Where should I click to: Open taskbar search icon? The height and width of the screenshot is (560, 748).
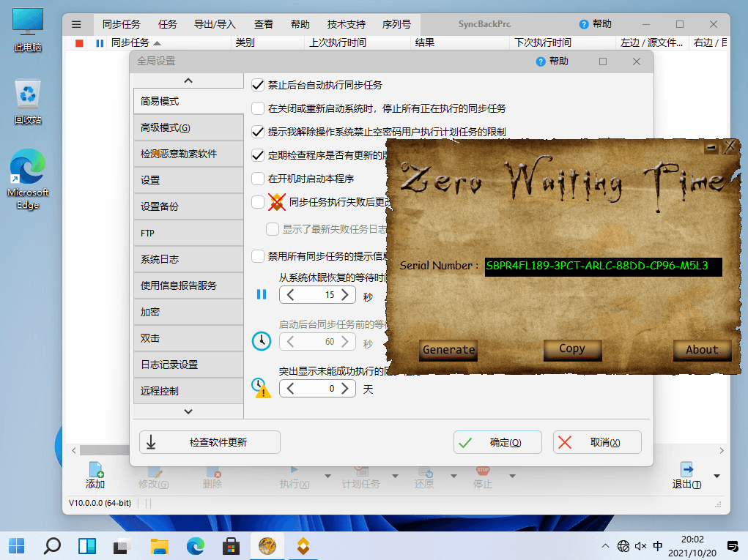click(x=52, y=545)
